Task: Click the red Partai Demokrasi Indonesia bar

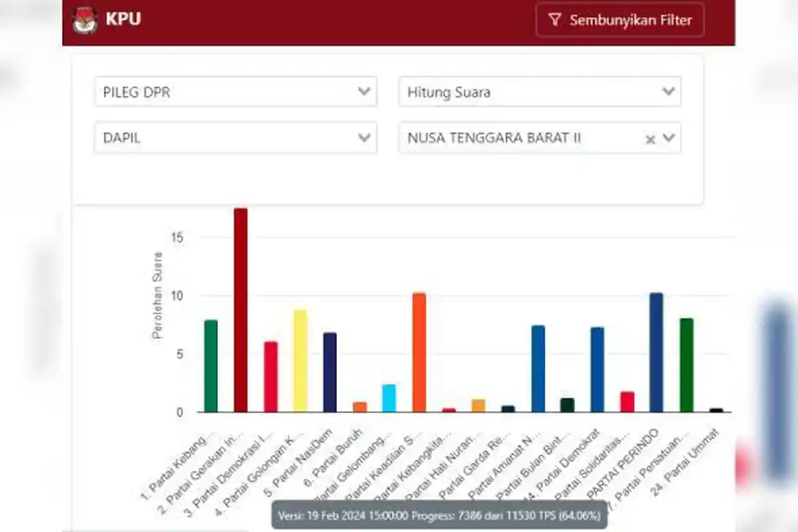Action: click(x=271, y=376)
